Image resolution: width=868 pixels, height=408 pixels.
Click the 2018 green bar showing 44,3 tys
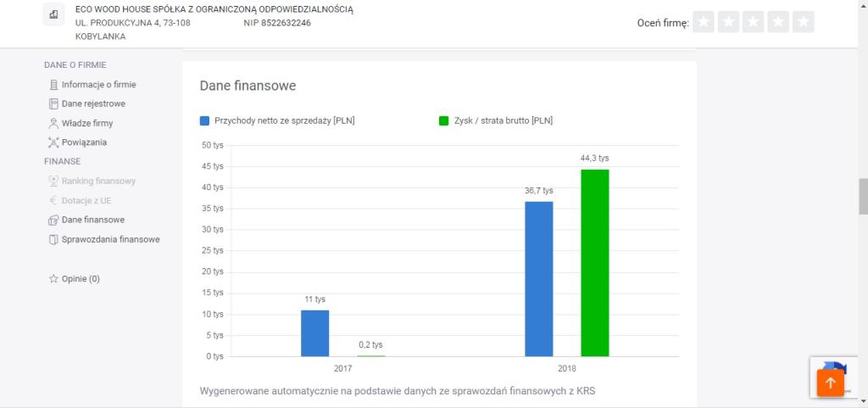[594, 263]
